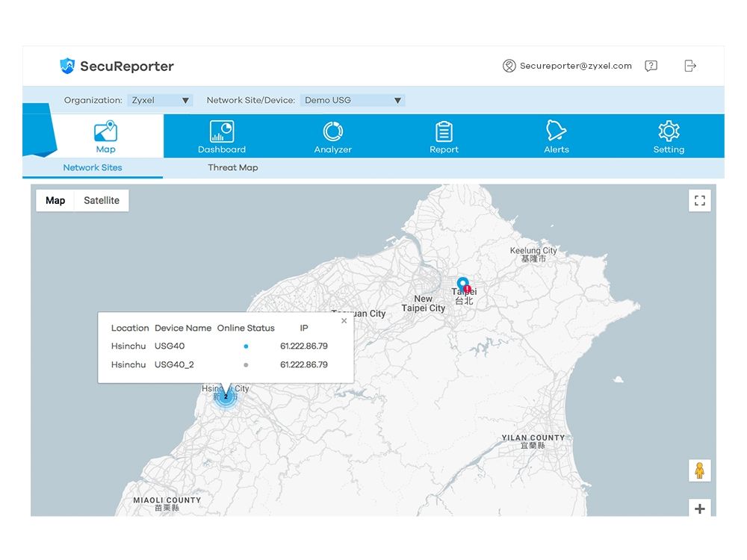The height and width of the screenshot is (560, 747).
Task: Click the Taipei device pin marker
Action: coord(462,284)
